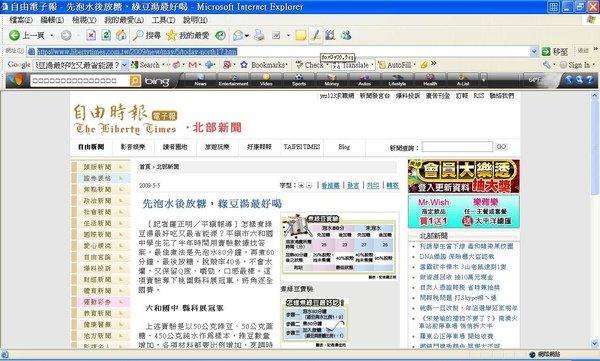
Task: Open the RSS link at page top
Action: point(479,96)
